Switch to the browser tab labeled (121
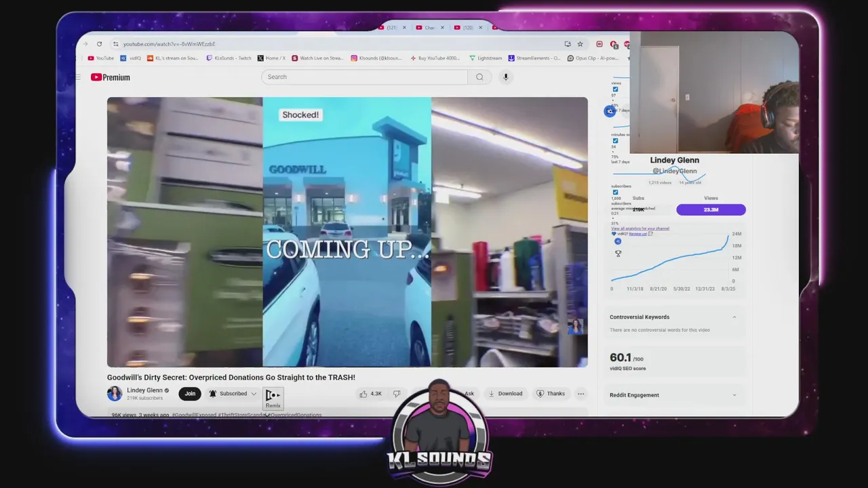The height and width of the screenshot is (488, 868). click(x=388, y=28)
